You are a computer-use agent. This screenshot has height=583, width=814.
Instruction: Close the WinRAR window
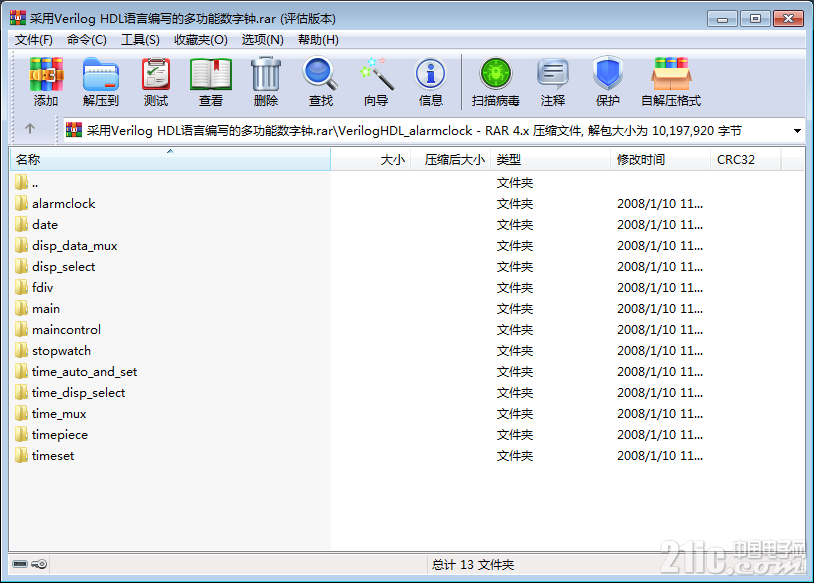click(x=789, y=19)
